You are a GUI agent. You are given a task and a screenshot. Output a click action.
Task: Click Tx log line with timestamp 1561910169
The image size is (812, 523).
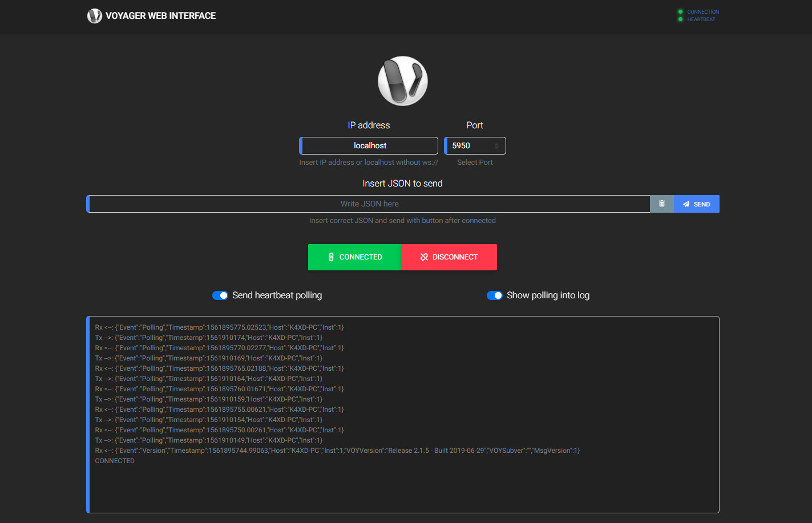209,358
